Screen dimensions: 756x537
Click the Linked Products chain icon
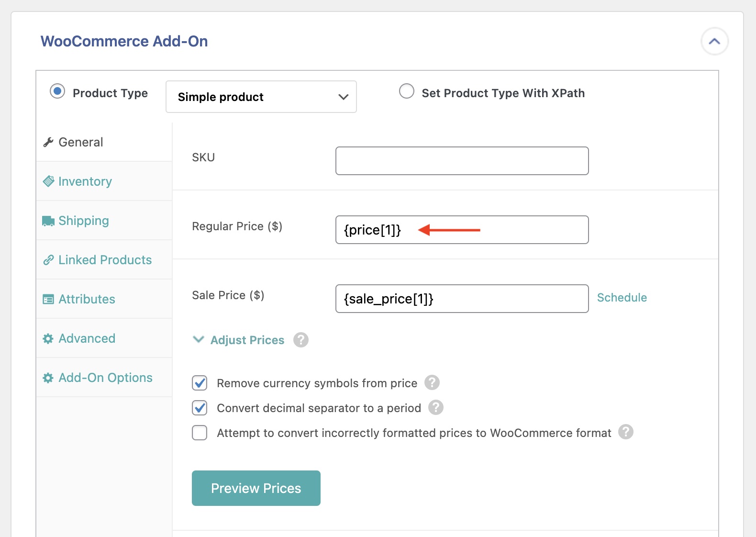click(48, 260)
